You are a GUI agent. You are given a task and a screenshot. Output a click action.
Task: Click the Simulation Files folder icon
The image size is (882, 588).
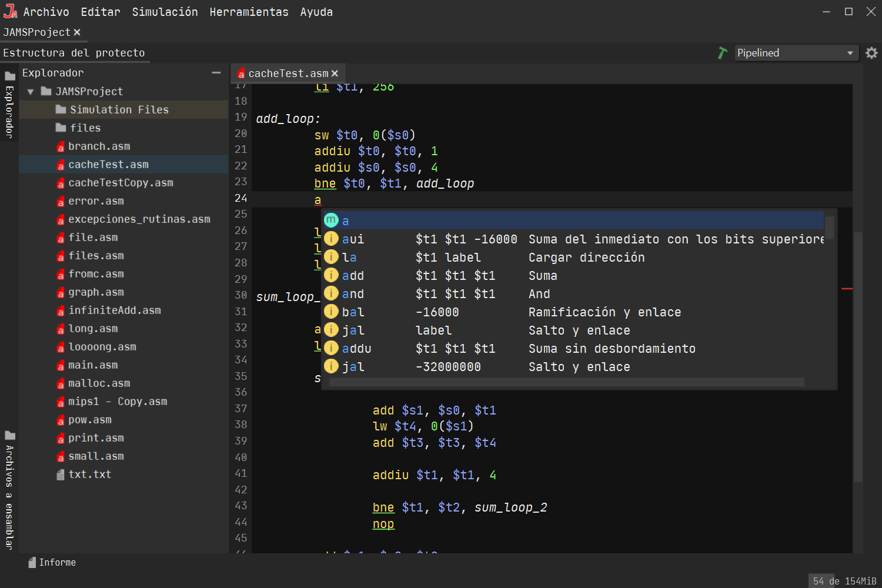click(61, 109)
